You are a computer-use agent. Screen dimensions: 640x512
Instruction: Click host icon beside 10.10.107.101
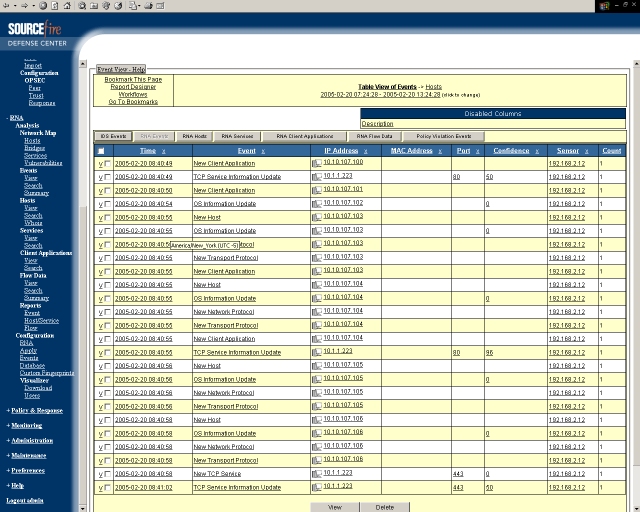[x=317, y=190]
